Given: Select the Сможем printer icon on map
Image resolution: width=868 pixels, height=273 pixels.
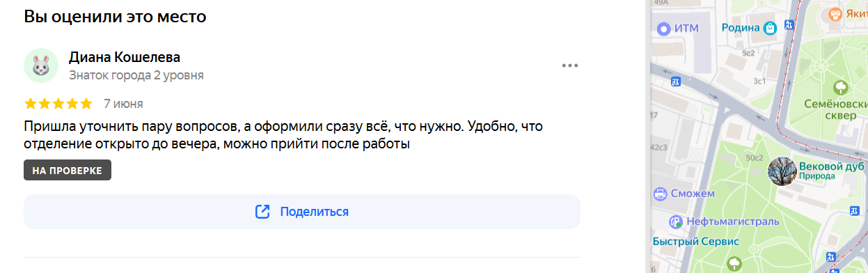Looking at the screenshot, I should [x=660, y=194].
